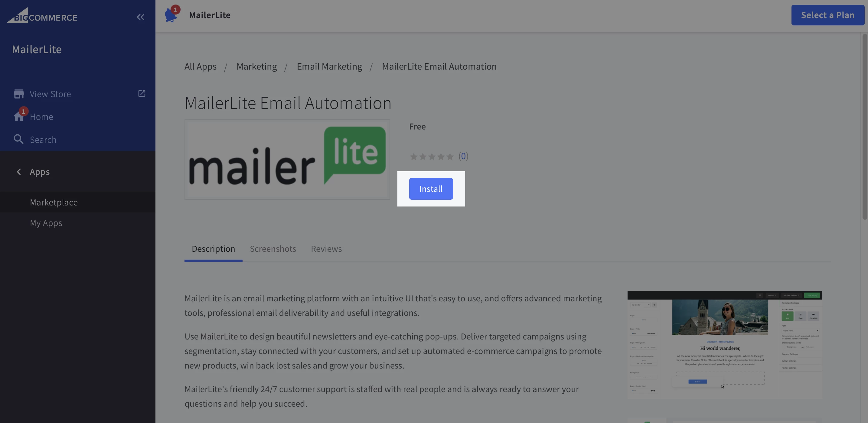Click the BigCommerce logo
The image size is (868, 423).
pyautogui.click(x=42, y=16)
